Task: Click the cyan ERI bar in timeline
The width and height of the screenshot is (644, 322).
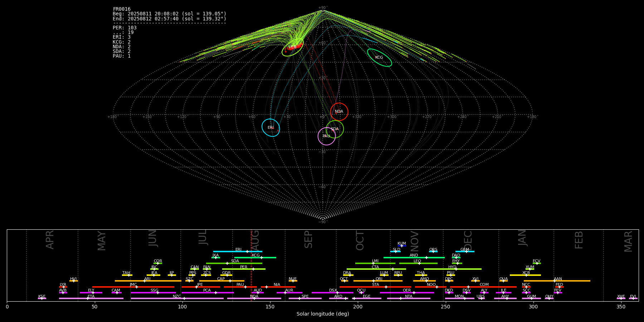Action: (x=238, y=252)
